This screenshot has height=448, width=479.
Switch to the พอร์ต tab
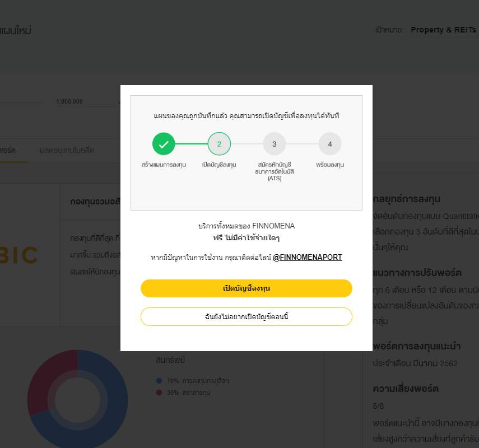pos(8,151)
